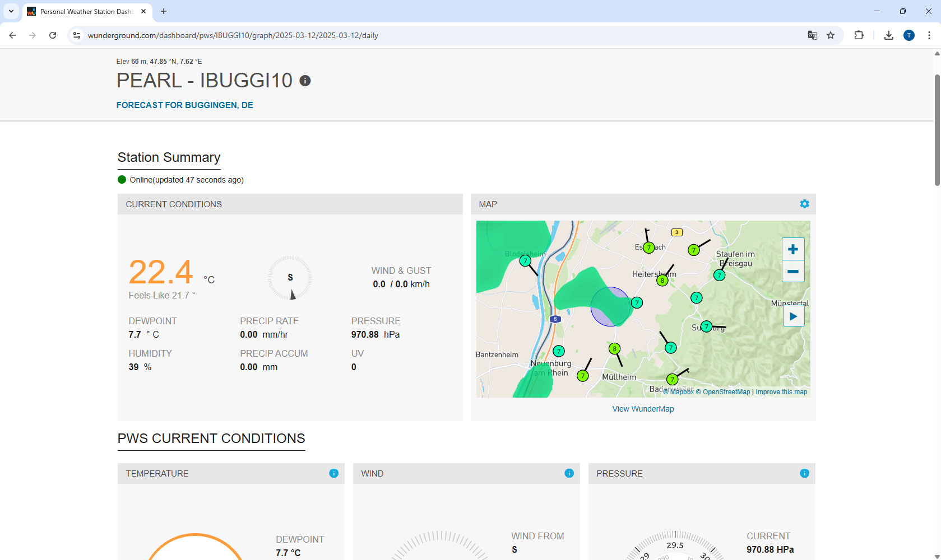Click the address bar URL field
941x560 pixels.
392,35
